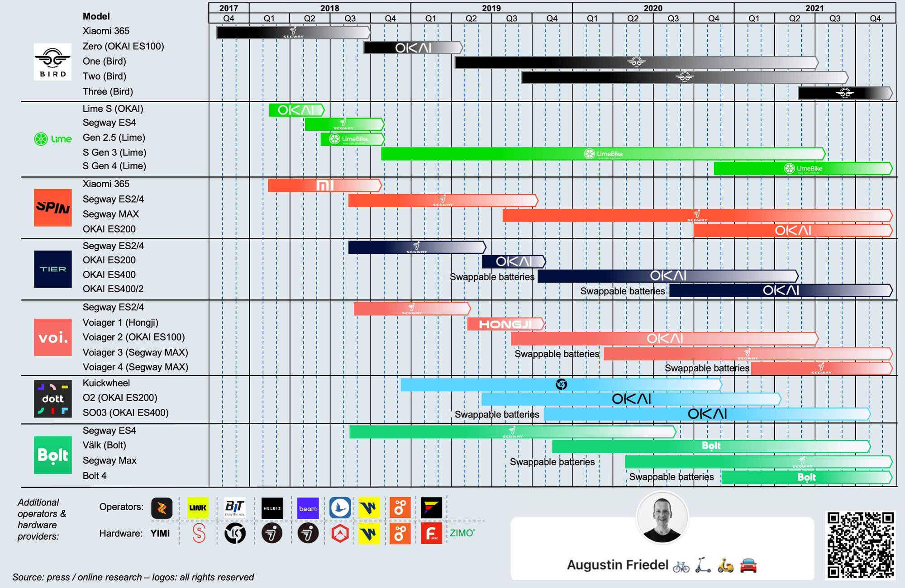The height and width of the screenshot is (588, 905).
Task: Click the kick scooter emoji beside the name
Action: (703, 565)
